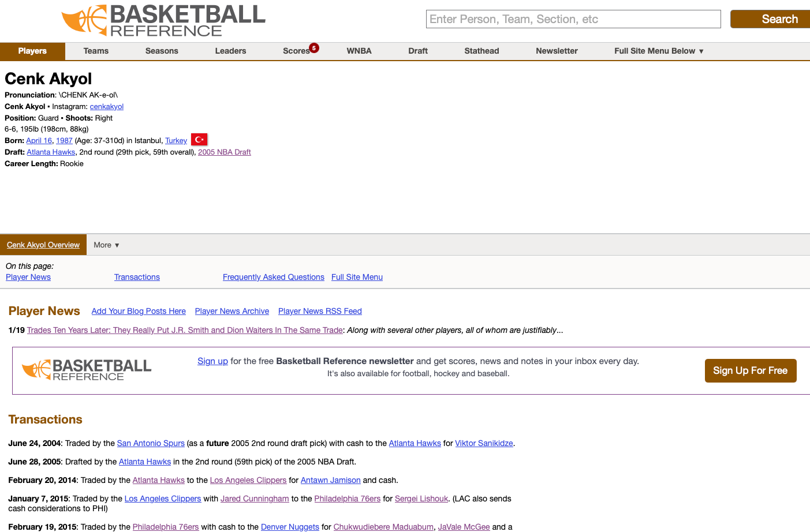
Task: Open Atlanta Hawks link in 2004 trade
Action: (415, 443)
